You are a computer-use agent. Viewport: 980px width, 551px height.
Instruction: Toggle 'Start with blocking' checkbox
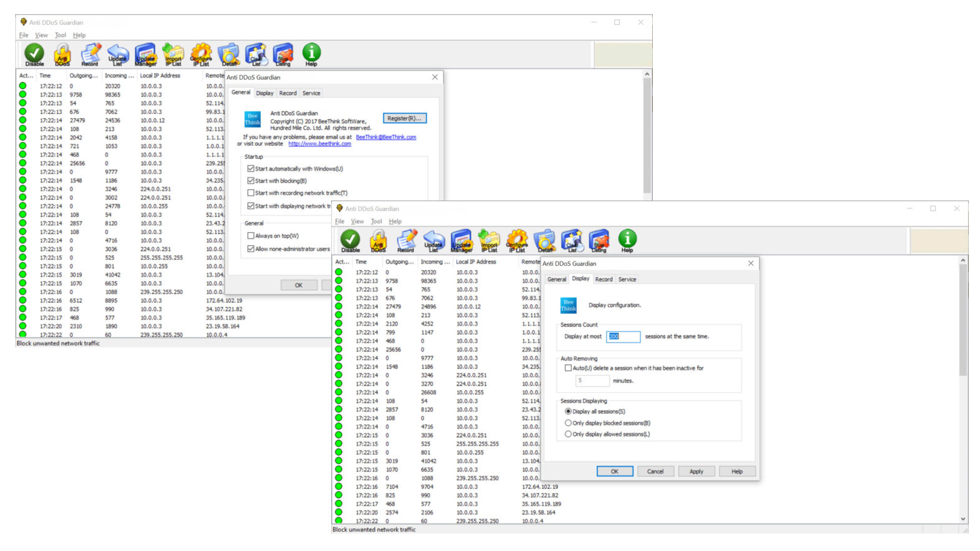click(251, 181)
